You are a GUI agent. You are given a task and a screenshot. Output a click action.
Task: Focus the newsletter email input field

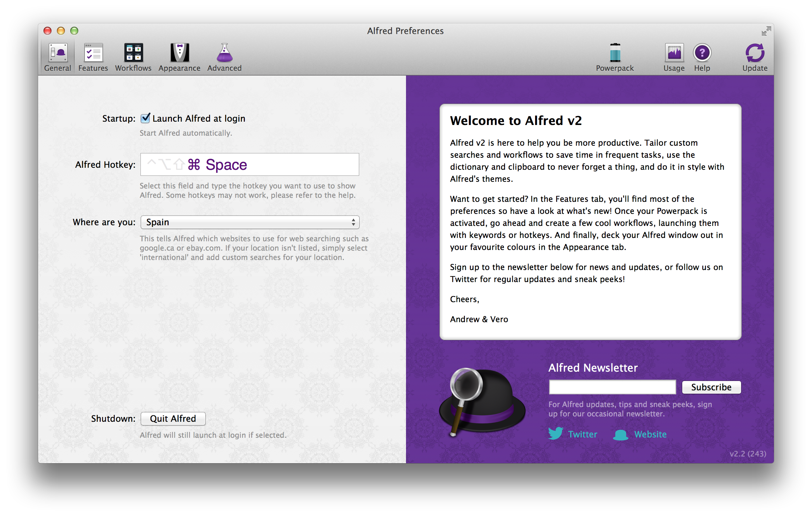[x=612, y=387]
